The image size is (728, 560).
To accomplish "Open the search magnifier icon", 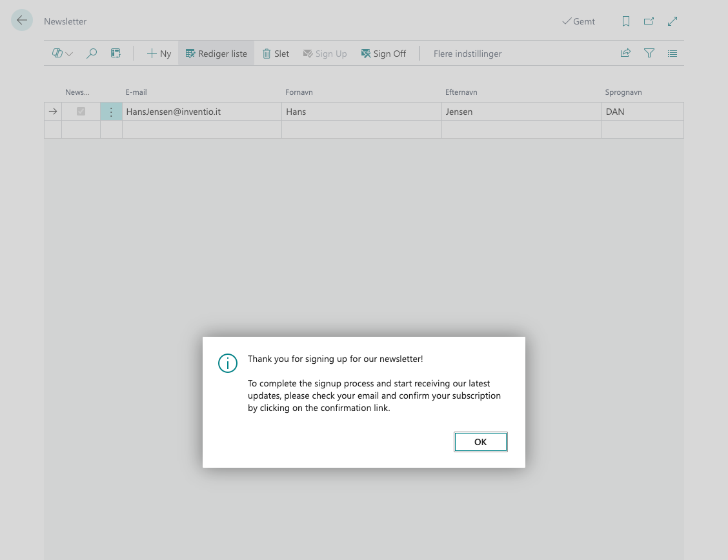I will (92, 54).
